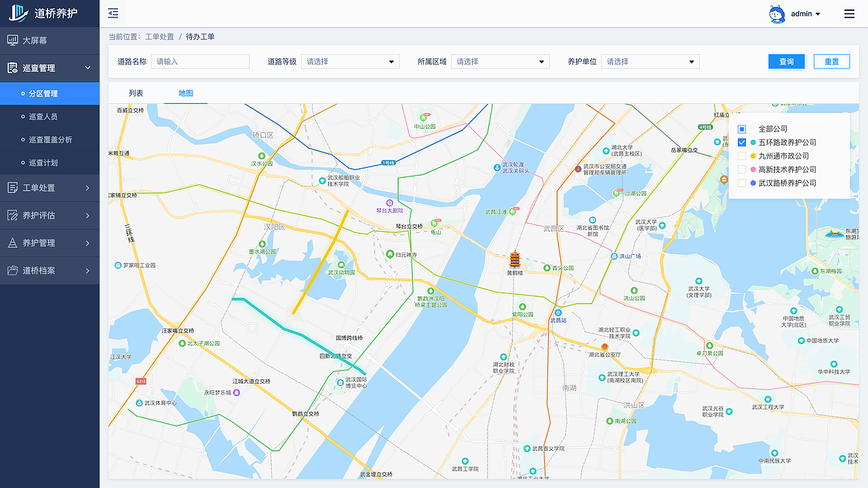
Task: Click the 道路名称 input field
Action: point(200,62)
